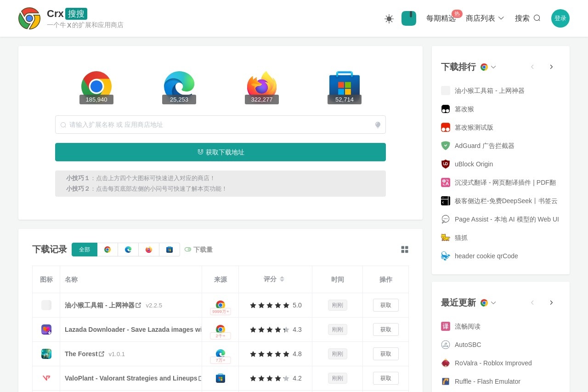The height and width of the screenshot is (392, 588).
Task: Sort by 评分 column arrows
Action: click(x=282, y=279)
